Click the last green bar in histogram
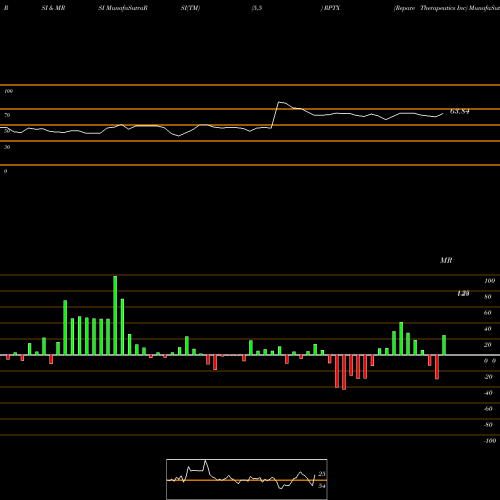 point(444,345)
